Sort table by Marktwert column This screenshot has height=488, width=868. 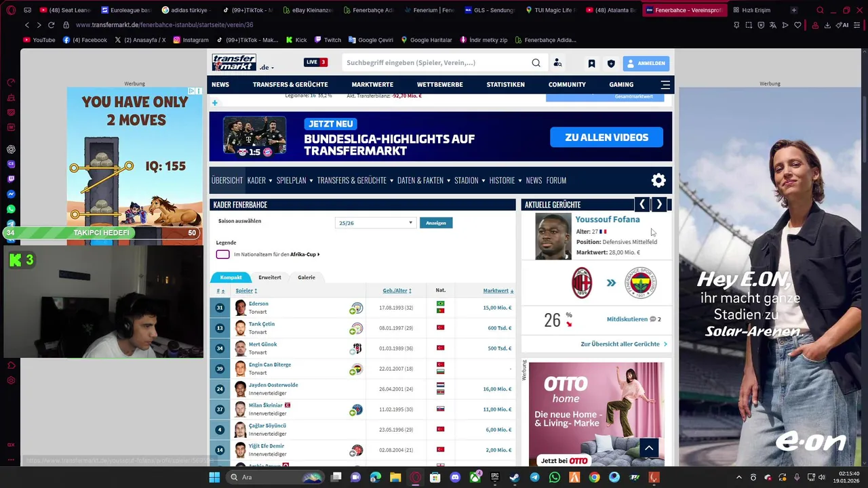pyautogui.click(x=498, y=291)
